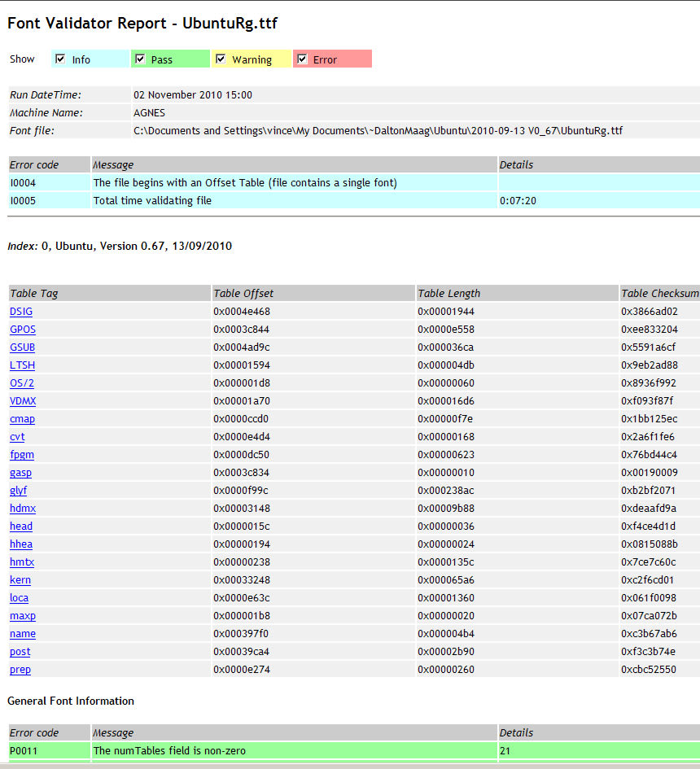700x769 pixels.
Task: Select glyf length 0x000238ac
Action: [x=445, y=491]
